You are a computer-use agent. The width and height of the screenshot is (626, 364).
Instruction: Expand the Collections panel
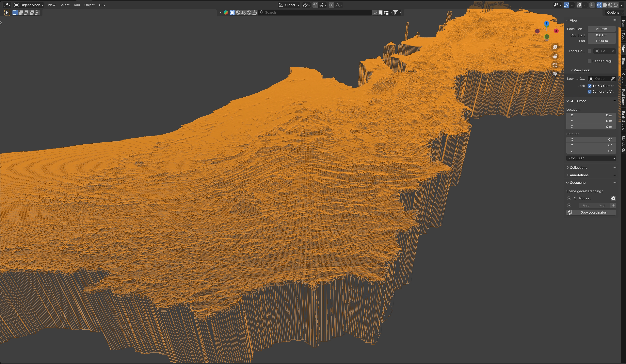click(578, 167)
